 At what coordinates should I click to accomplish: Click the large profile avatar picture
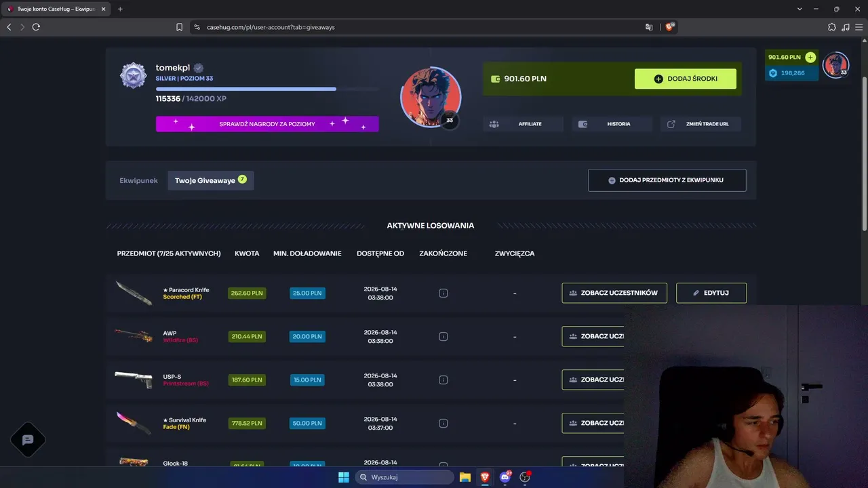click(431, 96)
